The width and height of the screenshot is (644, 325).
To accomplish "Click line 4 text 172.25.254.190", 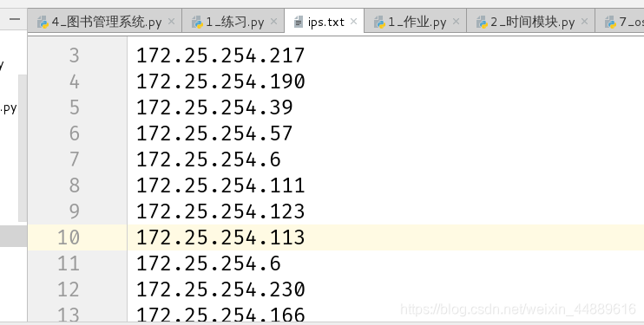I will coord(220,81).
